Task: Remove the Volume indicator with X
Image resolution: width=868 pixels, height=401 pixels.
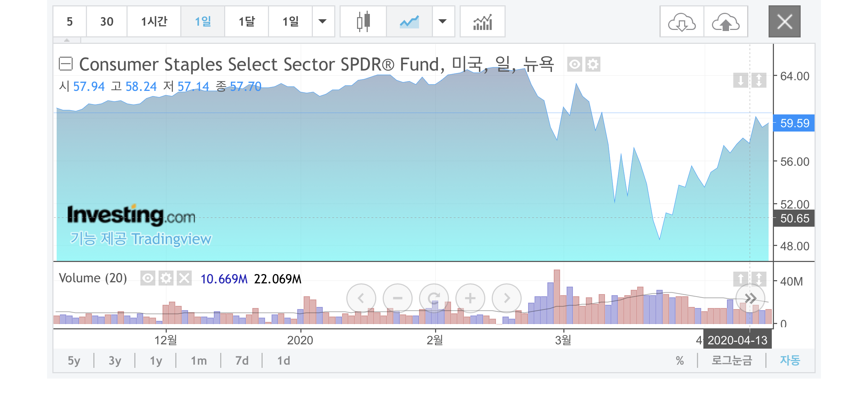Action: [184, 278]
